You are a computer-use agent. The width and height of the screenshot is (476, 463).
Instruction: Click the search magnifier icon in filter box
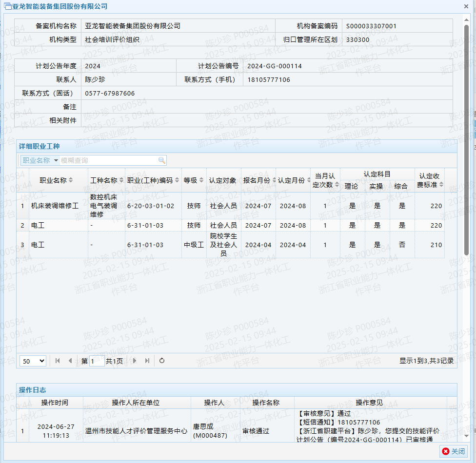pyautogui.click(x=161, y=160)
